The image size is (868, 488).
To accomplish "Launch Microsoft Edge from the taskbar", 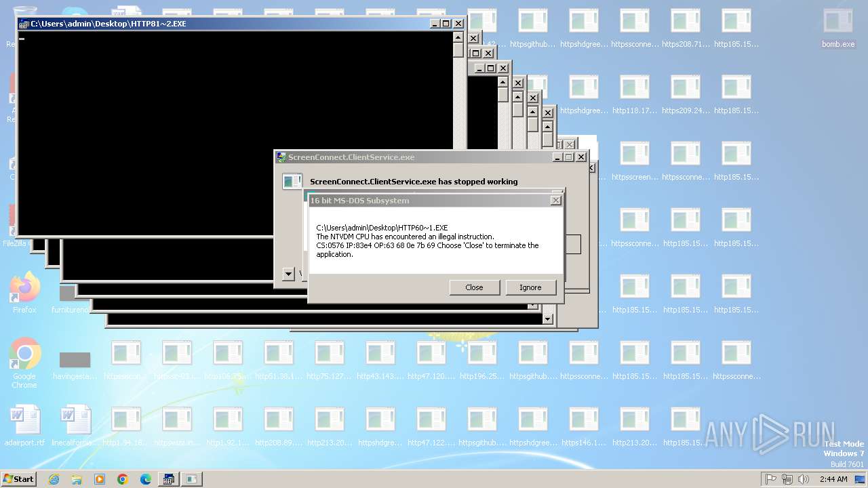I will (146, 479).
